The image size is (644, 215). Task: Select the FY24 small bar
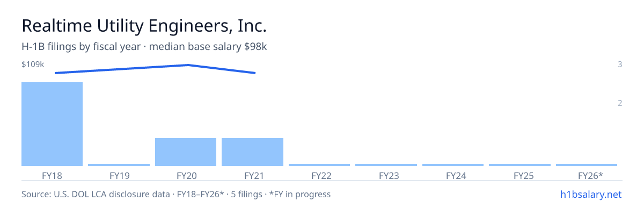click(453, 165)
